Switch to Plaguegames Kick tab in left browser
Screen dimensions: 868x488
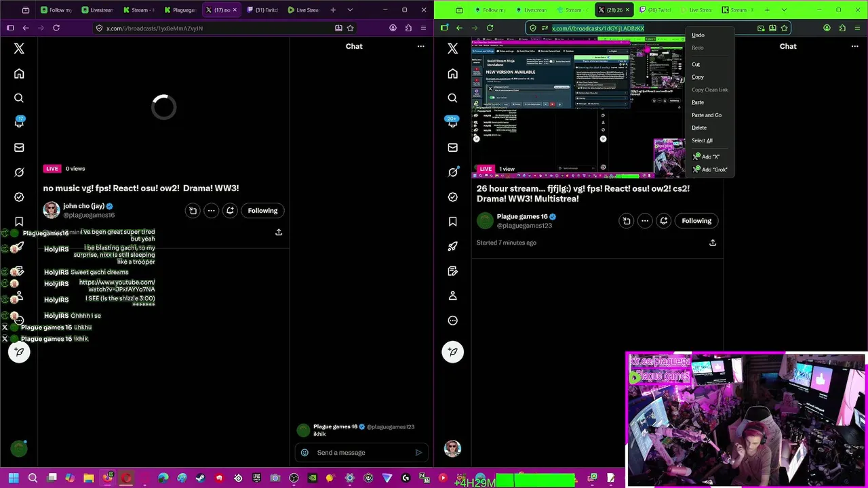click(180, 10)
